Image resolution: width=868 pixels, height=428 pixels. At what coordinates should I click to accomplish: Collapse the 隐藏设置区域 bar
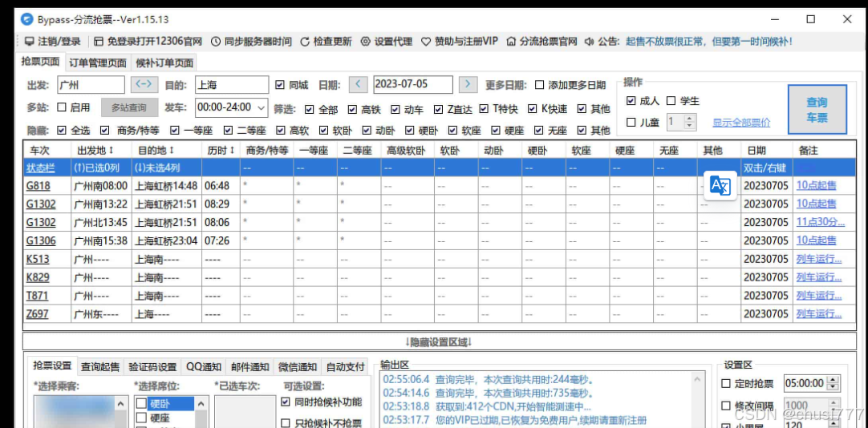tap(439, 341)
